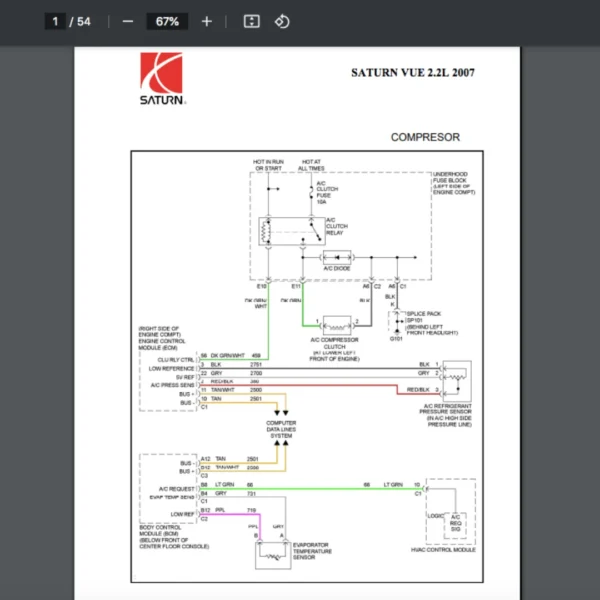Viewport: 600px width, 600px height.
Task: Click the 'A/C COMPRESSOR CLUTCH' label
Action: coord(334,343)
